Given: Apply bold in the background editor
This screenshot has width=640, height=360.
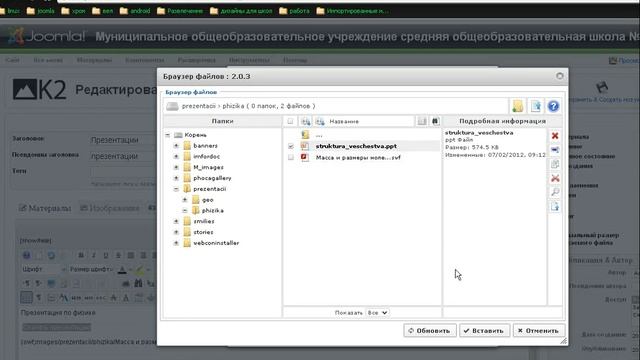Looking at the screenshot, I should click(81, 256).
